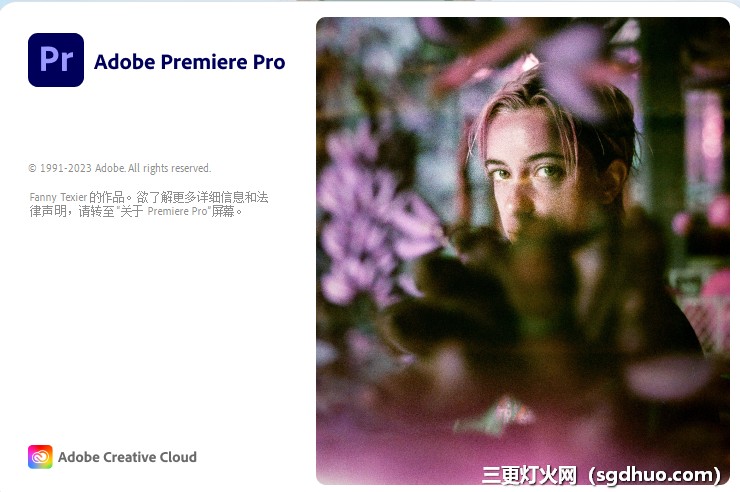The image size is (740, 492).
Task: Select the "Adobe Premiere Pro" title text
Action: click(x=189, y=62)
